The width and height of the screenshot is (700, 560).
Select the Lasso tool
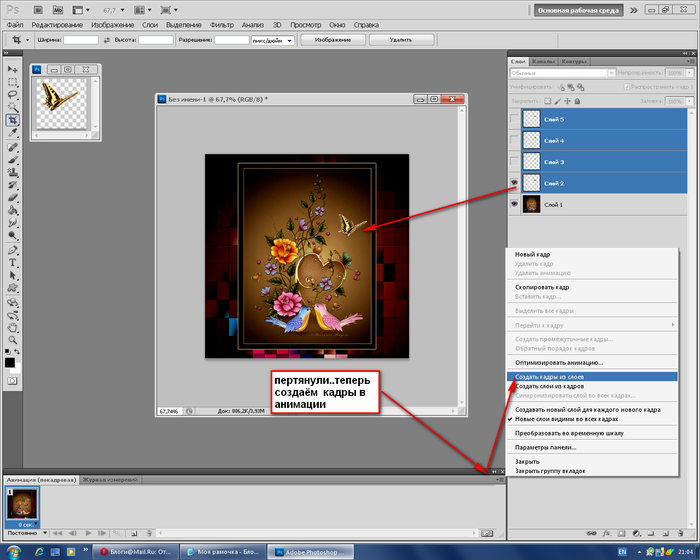tap(12, 95)
